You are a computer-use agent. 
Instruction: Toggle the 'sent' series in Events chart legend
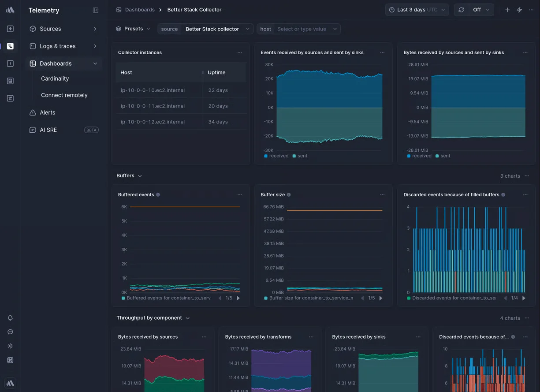pyautogui.click(x=300, y=156)
